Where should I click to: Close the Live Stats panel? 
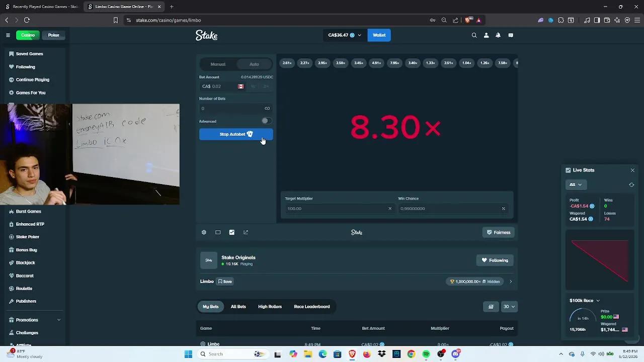tap(632, 170)
